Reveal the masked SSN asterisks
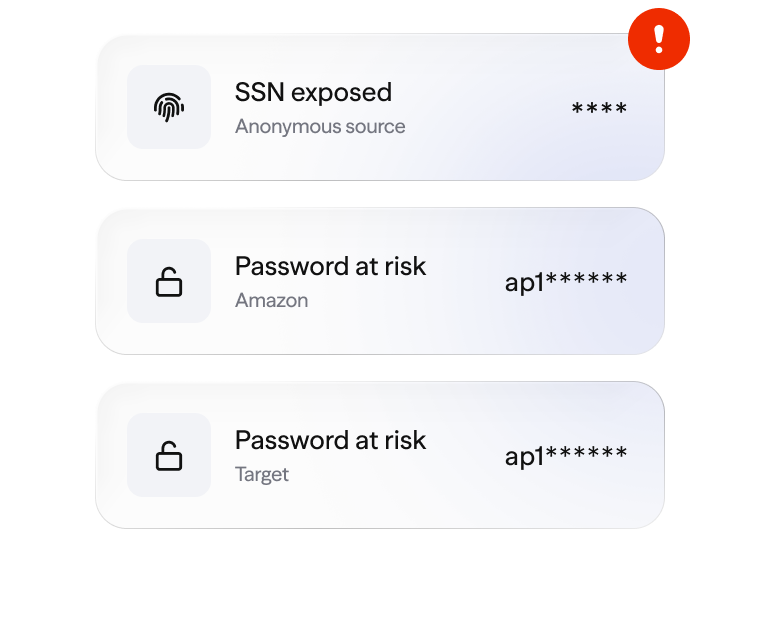The height and width of the screenshot is (623, 760). [599, 109]
